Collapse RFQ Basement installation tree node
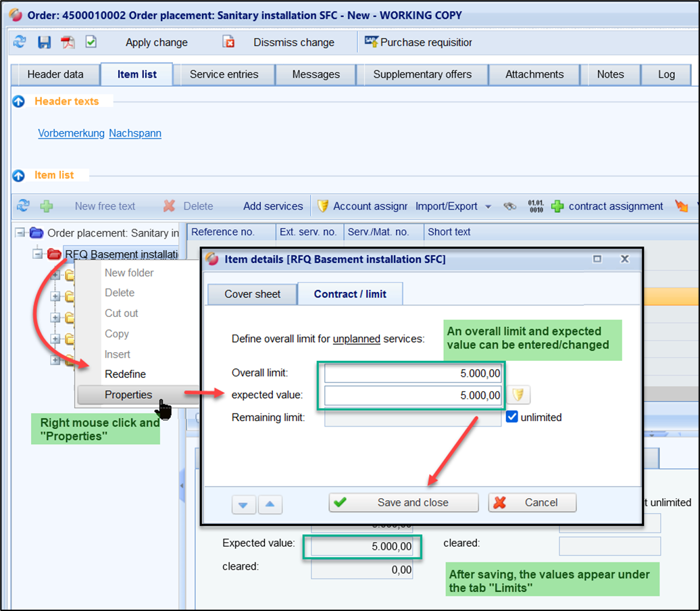This screenshot has height=611, width=700. (x=38, y=254)
